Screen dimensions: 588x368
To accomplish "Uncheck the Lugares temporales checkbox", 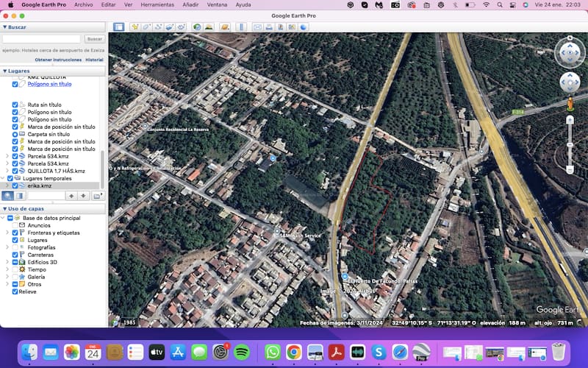I will pos(10,178).
